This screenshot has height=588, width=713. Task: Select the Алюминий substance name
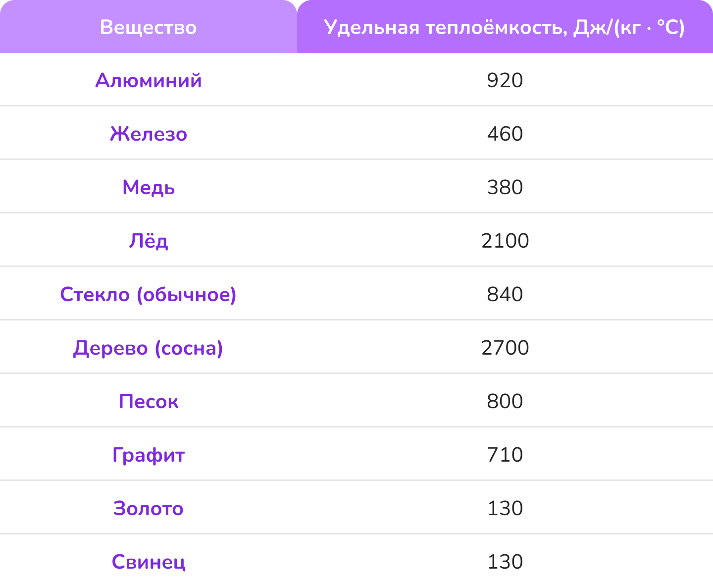click(x=149, y=80)
